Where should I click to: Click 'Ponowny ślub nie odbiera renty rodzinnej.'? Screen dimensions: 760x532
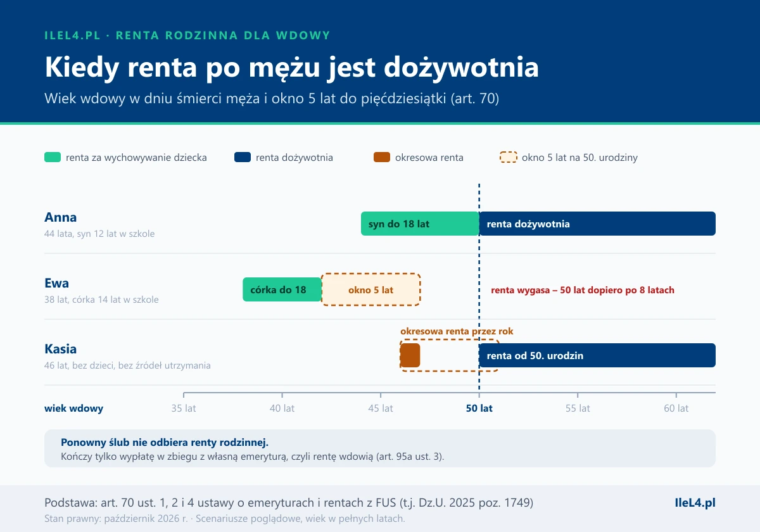coord(165,442)
